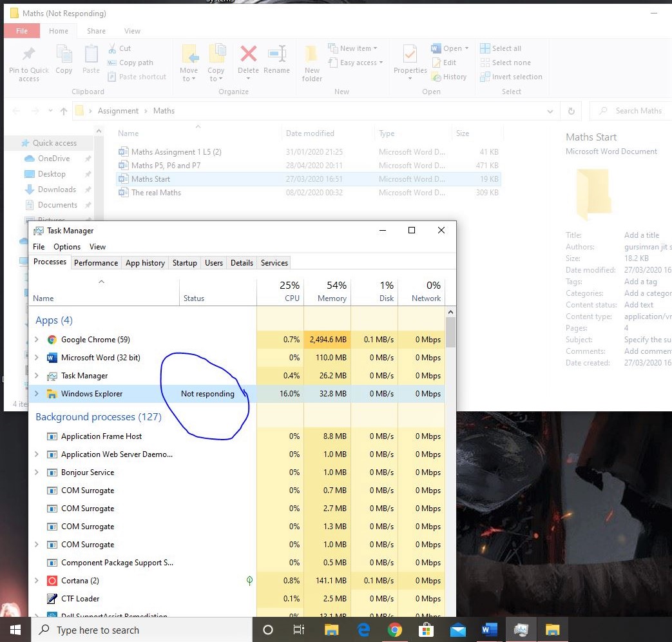Expand the Microsoft Word (32 bit) process
Image resolution: width=672 pixels, height=642 pixels.
(x=37, y=357)
